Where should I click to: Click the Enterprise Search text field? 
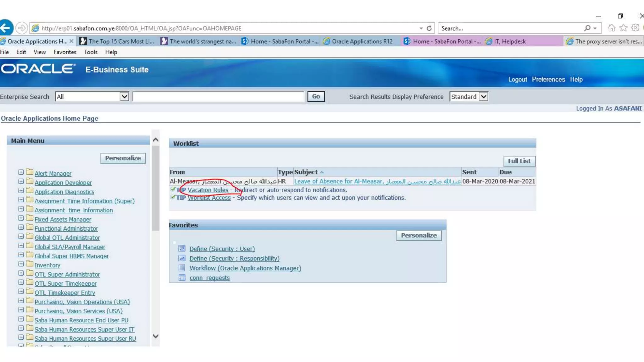[x=218, y=96]
